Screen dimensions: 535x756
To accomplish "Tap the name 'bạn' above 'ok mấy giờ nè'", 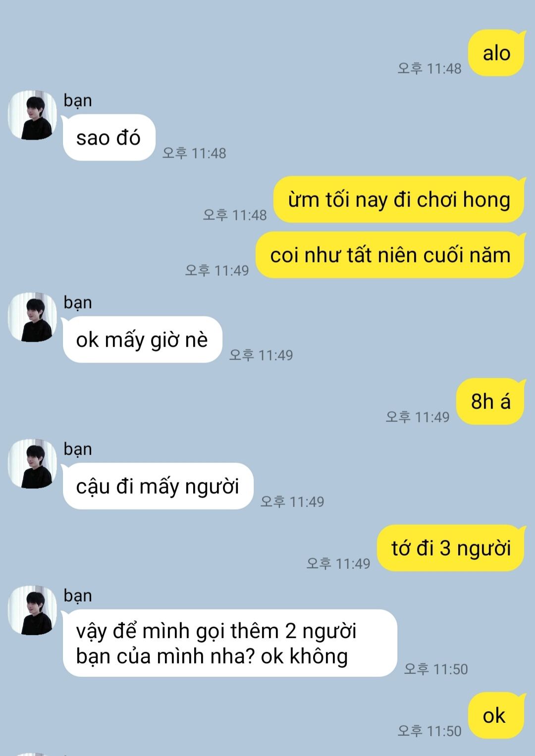I will click(78, 302).
